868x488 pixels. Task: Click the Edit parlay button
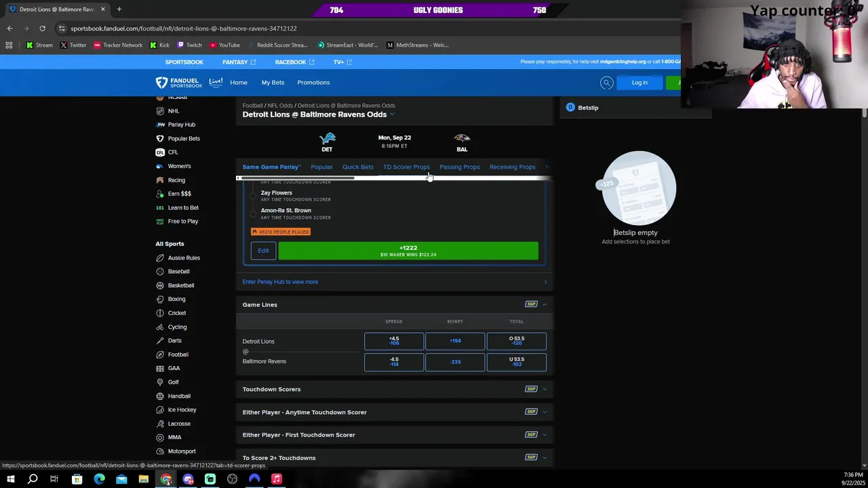(x=263, y=251)
